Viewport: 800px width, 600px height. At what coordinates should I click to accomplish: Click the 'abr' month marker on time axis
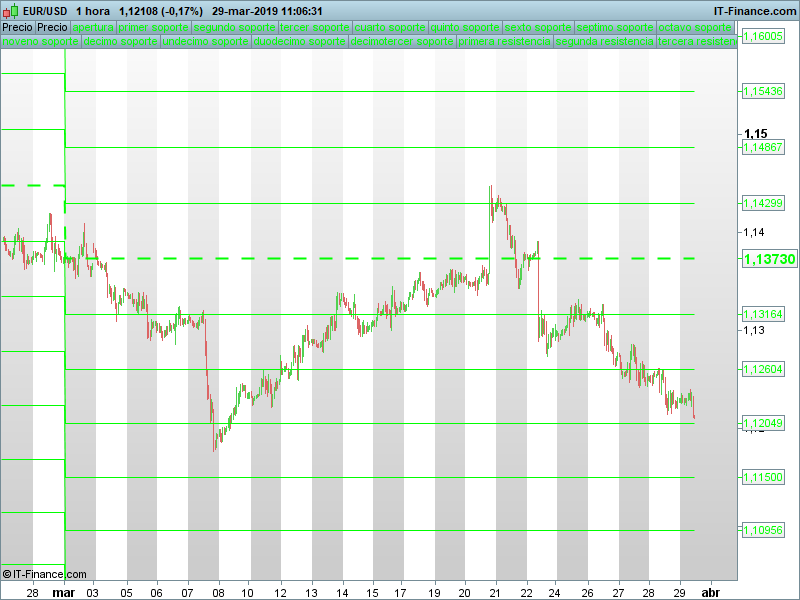tap(709, 592)
